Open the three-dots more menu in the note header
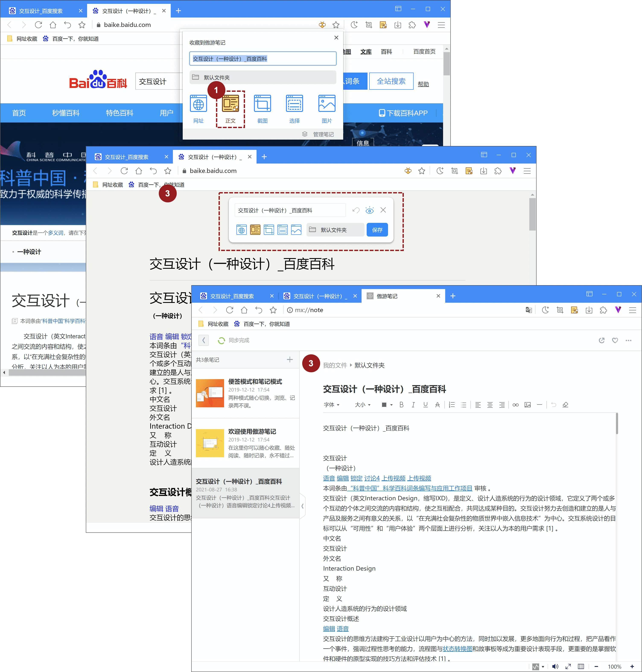Screen dimensions: 642x672 pos(628,340)
